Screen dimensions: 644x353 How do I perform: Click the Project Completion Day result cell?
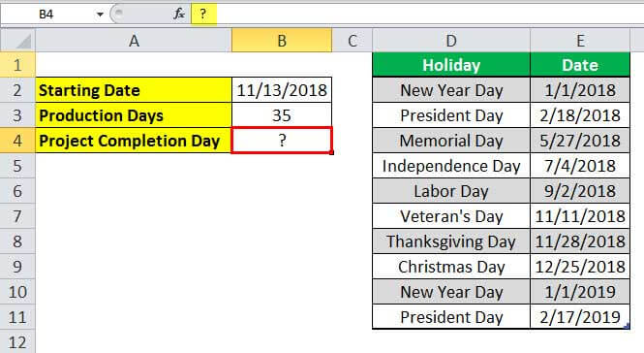(x=282, y=141)
